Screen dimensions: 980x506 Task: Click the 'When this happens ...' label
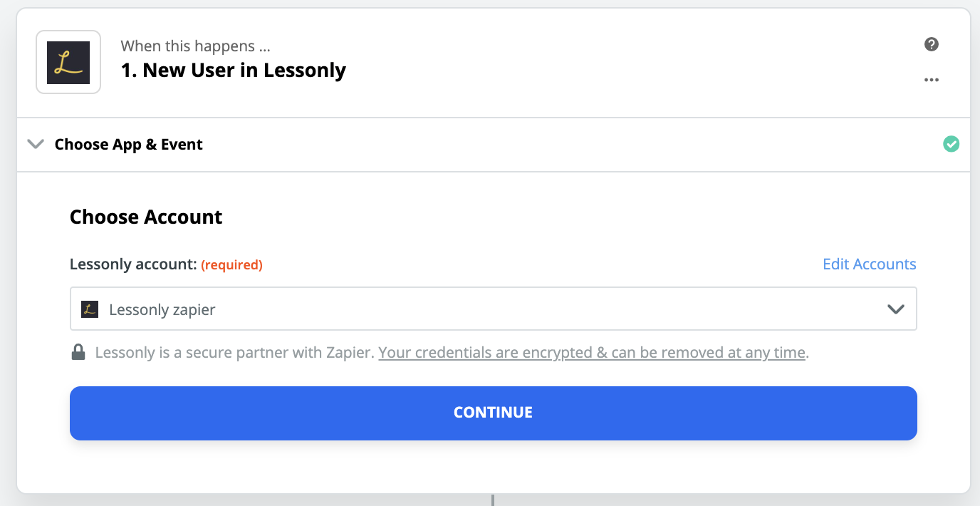pos(196,46)
